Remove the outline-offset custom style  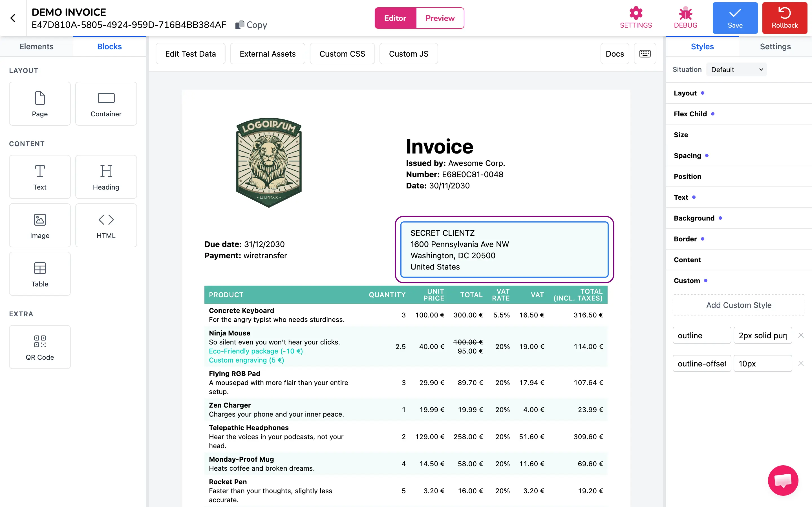click(801, 363)
